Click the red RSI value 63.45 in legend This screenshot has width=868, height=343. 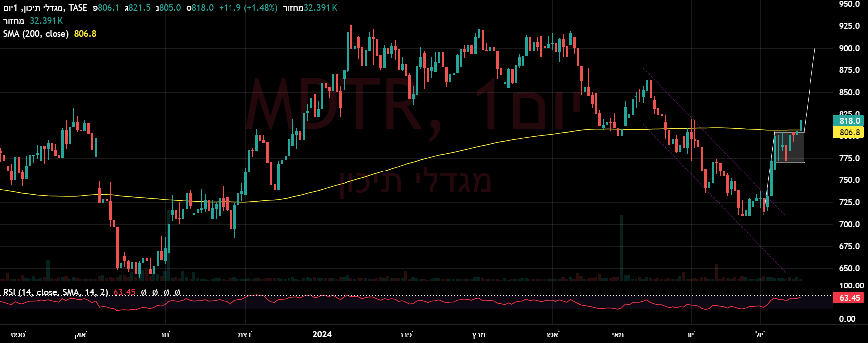pyautogui.click(x=124, y=292)
